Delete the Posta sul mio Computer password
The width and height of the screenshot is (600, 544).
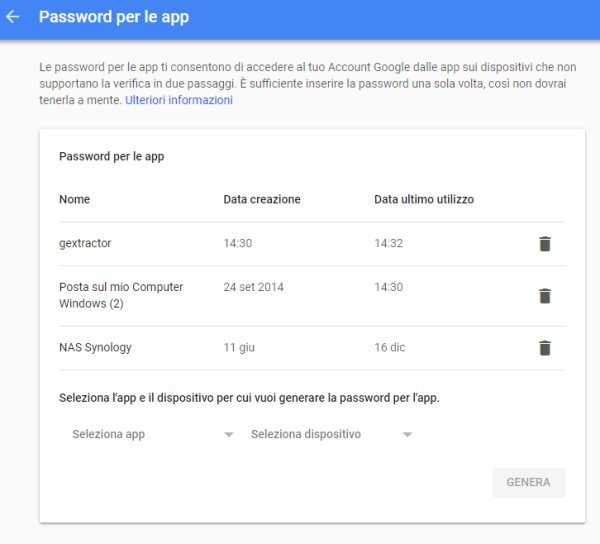[x=545, y=295]
